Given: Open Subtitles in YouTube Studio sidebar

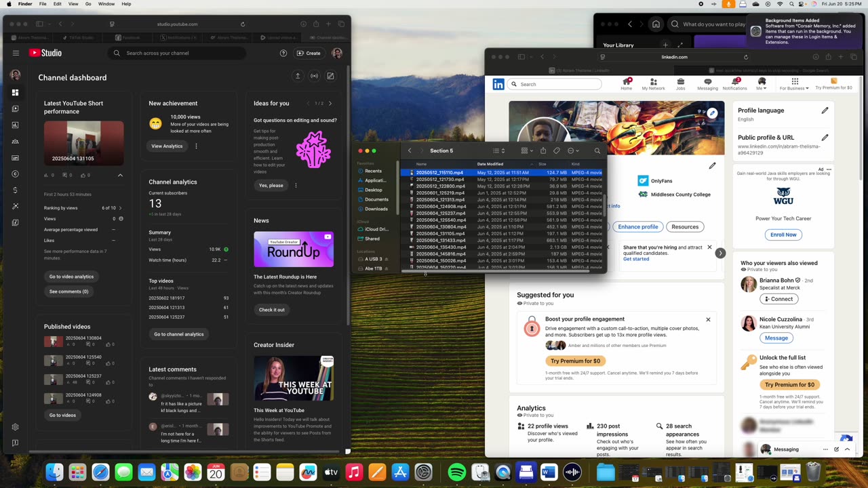Looking at the screenshot, I should tap(15, 157).
